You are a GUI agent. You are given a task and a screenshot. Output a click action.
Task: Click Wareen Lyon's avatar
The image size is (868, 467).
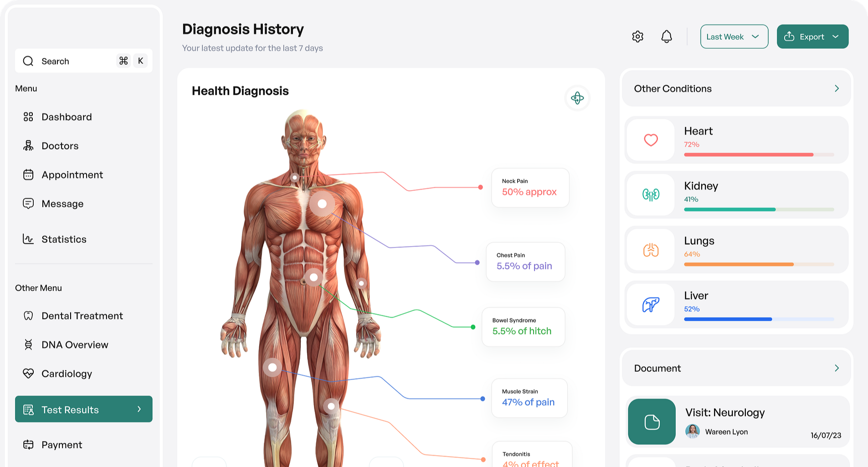click(692, 431)
